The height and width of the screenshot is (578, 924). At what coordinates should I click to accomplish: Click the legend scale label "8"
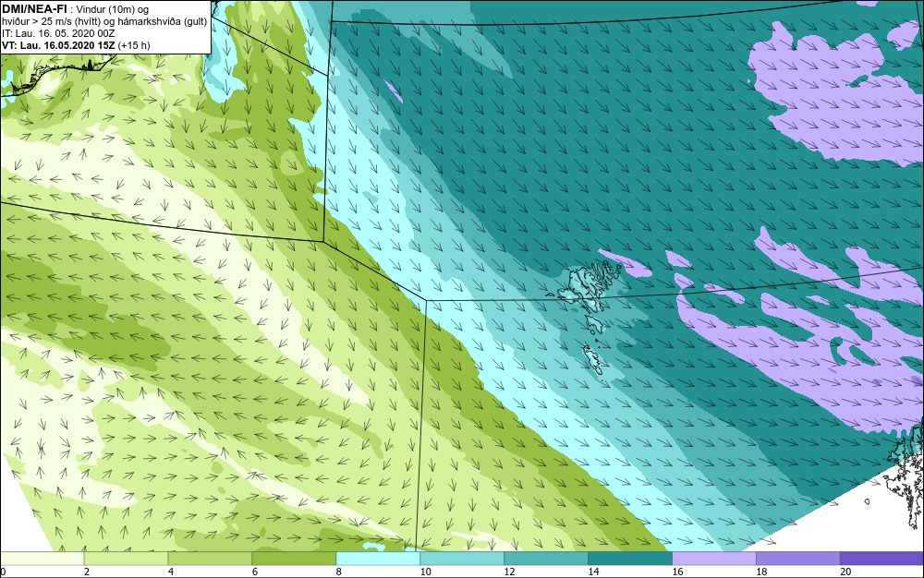pos(339,572)
